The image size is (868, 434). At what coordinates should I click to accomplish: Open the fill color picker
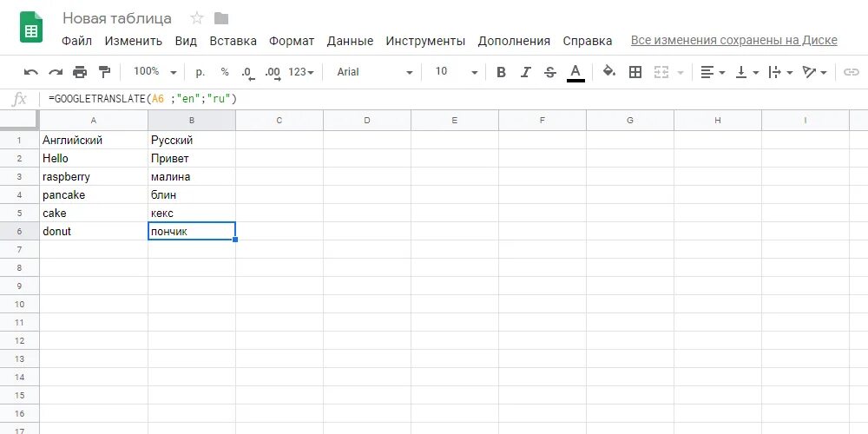(x=609, y=71)
